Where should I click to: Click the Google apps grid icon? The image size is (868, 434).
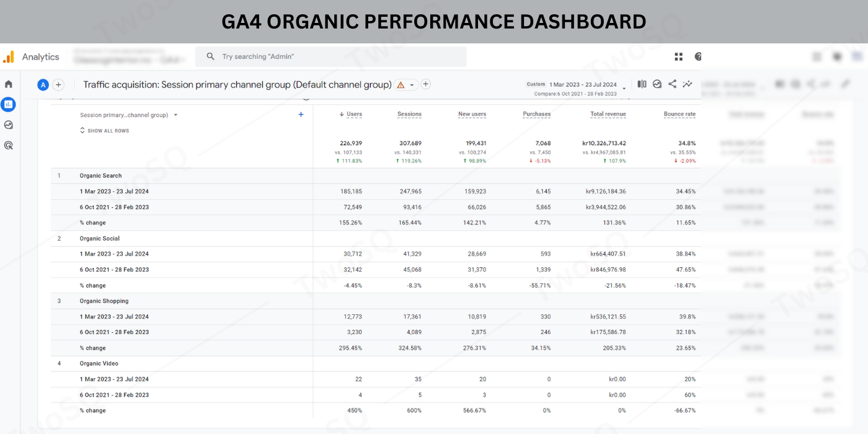(678, 56)
